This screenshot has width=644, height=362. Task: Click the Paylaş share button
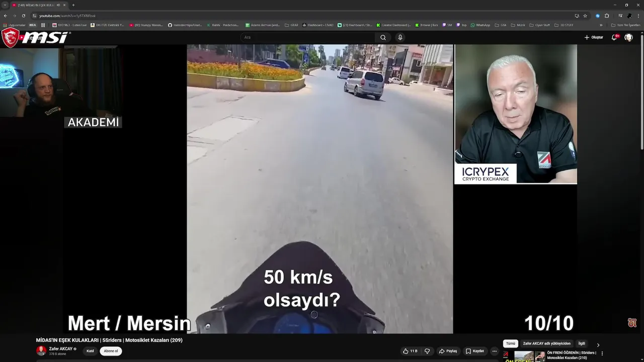(x=448, y=351)
